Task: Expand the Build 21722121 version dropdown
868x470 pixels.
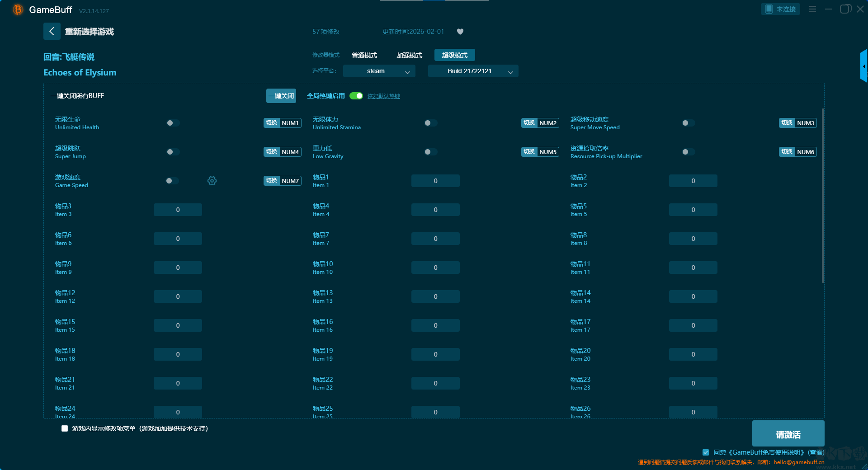Action: (473, 71)
